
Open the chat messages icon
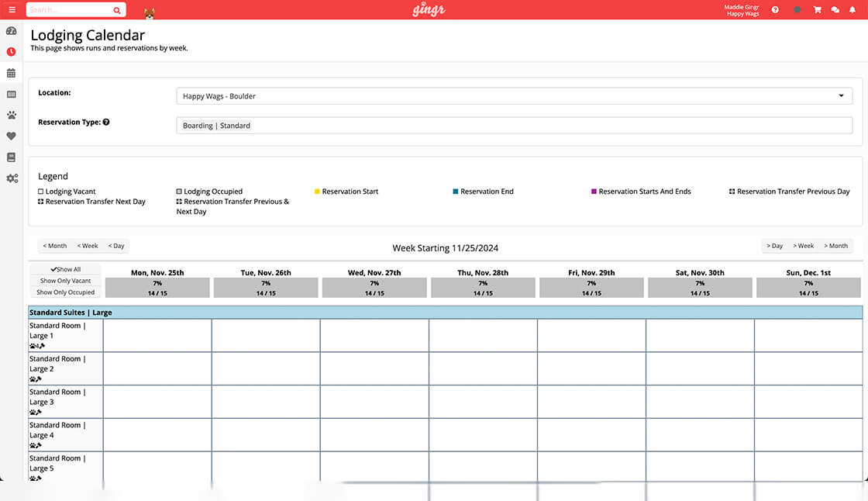tap(835, 9)
